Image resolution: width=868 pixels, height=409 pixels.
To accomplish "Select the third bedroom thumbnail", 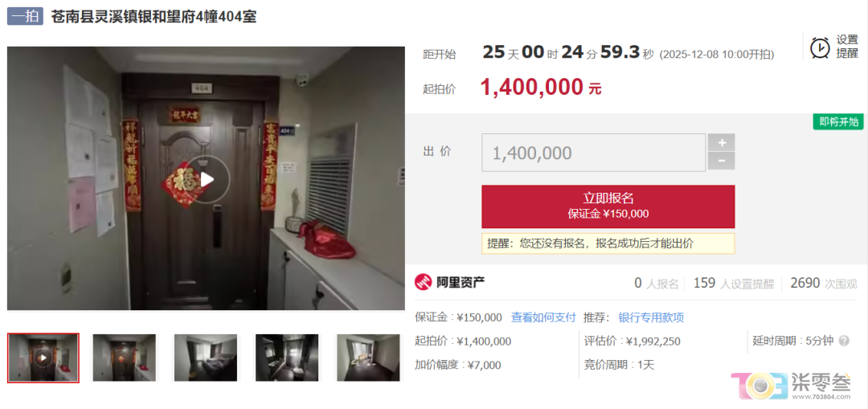I will pos(206,358).
